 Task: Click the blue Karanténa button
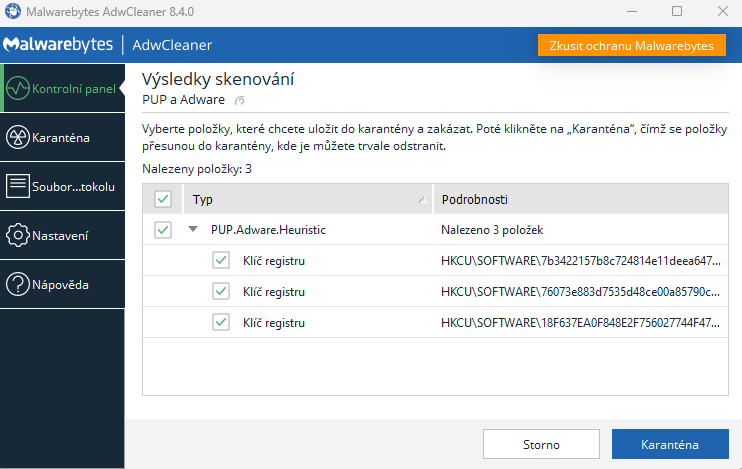(x=670, y=444)
